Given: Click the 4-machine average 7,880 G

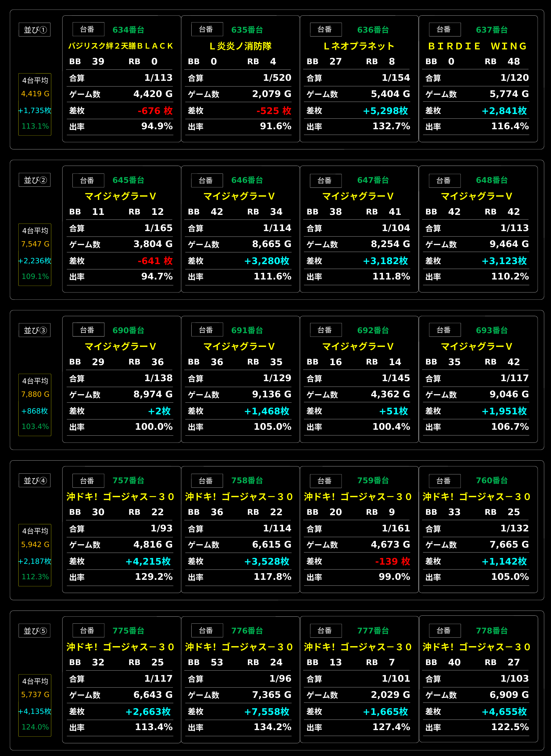Looking at the screenshot, I should (x=35, y=395).
